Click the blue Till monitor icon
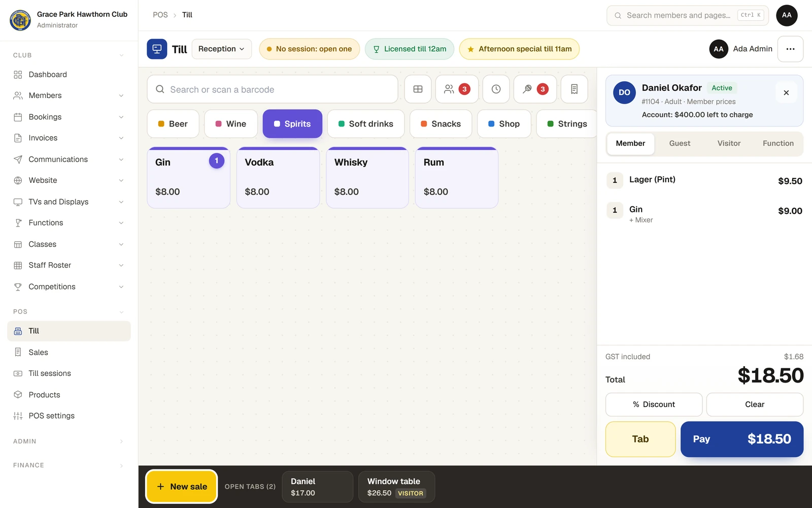This screenshot has height=508, width=812. point(157,49)
